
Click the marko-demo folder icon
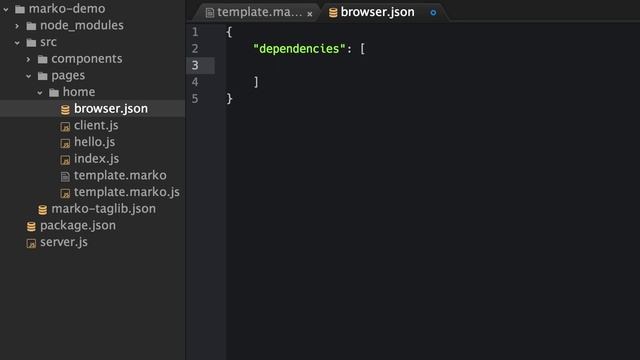[20, 9]
